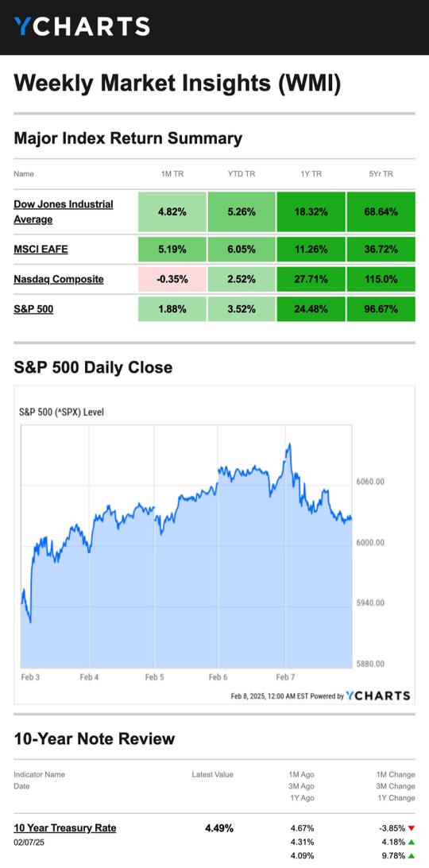Click the S&P 500 24.48% 1Y cell

pyautogui.click(x=311, y=309)
